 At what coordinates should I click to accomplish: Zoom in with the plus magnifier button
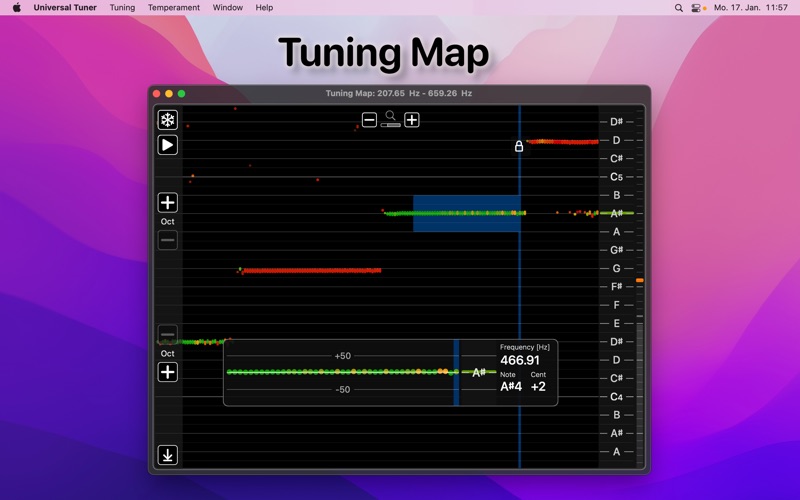[412, 120]
